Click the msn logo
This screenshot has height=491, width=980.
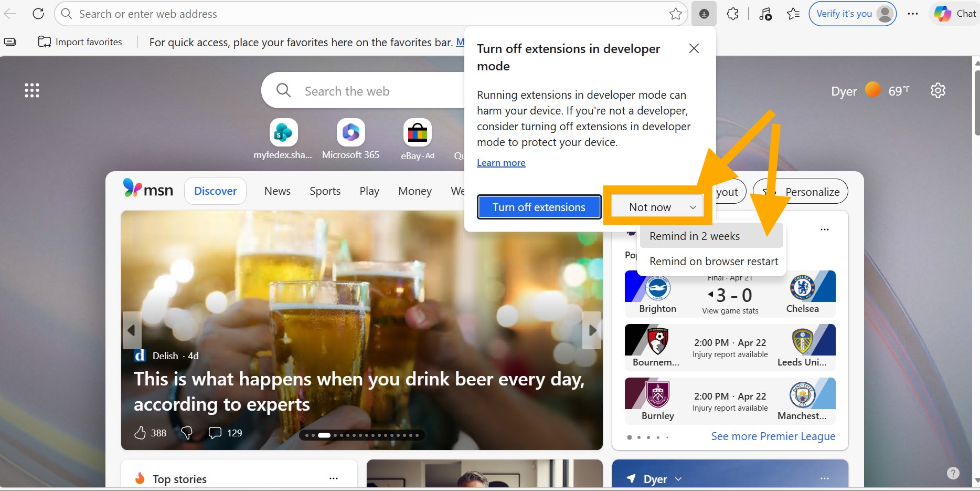[148, 189]
